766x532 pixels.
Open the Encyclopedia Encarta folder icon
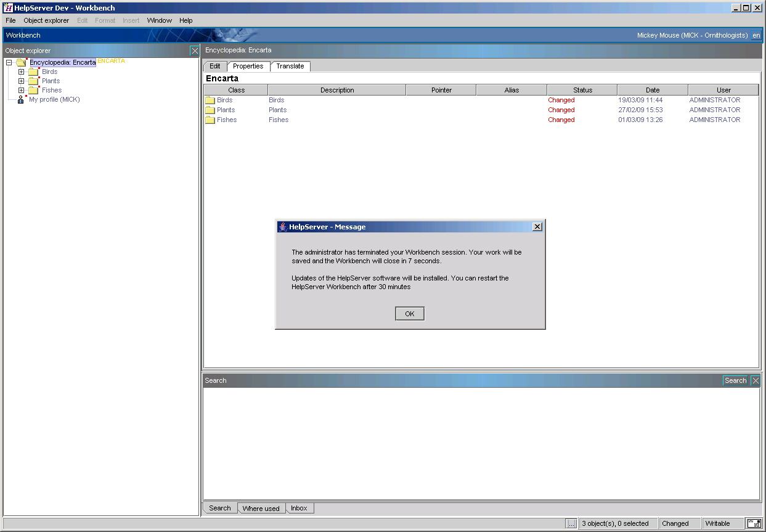click(x=21, y=62)
